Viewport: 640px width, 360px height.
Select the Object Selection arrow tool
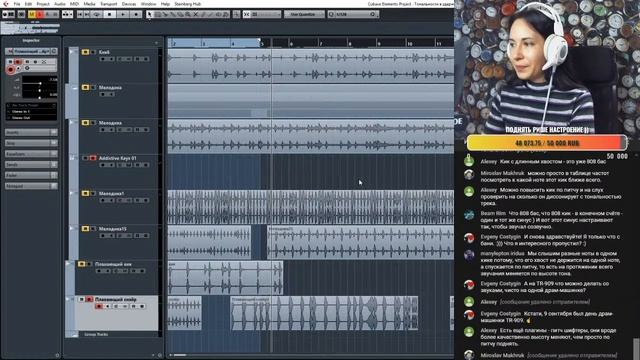(x=150, y=14)
